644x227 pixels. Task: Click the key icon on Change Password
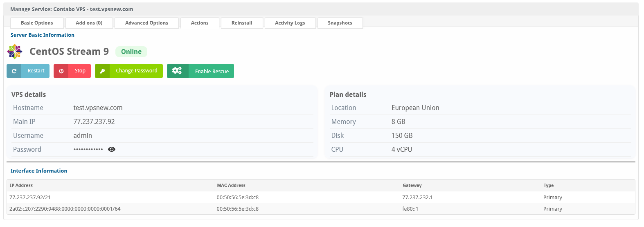click(x=102, y=71)
